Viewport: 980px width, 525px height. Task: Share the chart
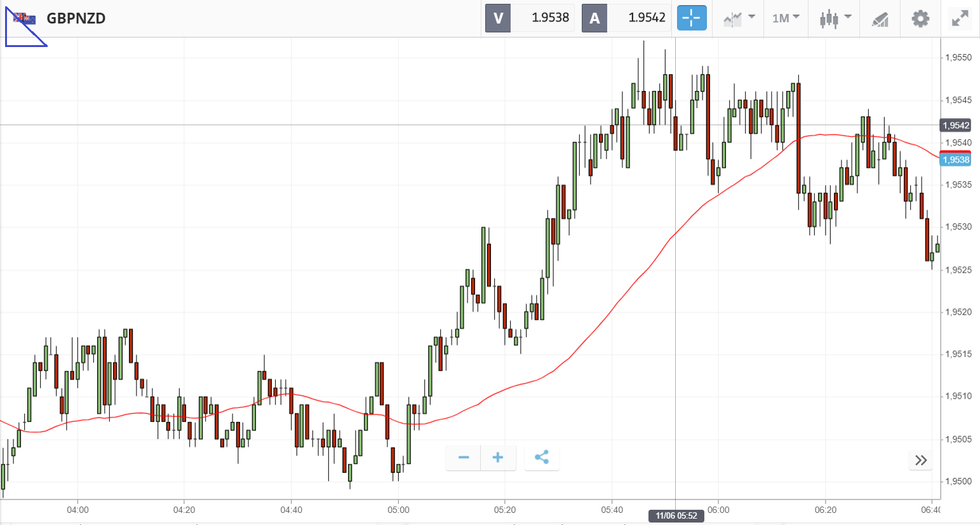[542, 458]
